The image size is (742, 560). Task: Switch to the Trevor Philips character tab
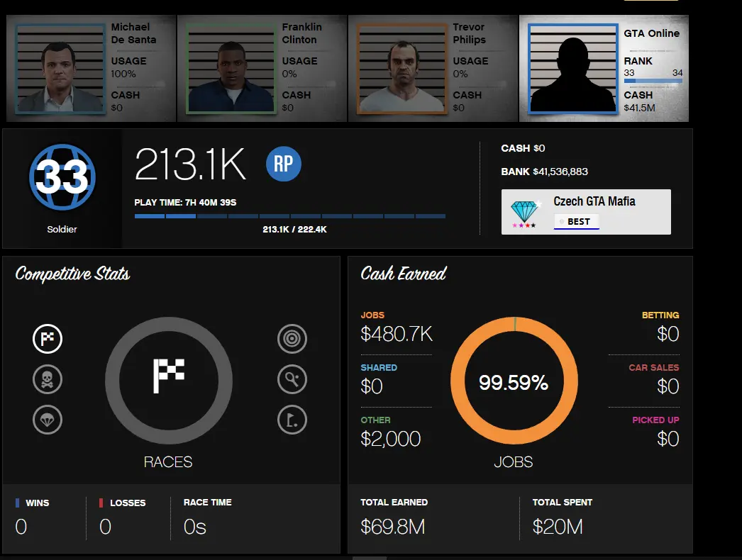click(433, 69)
